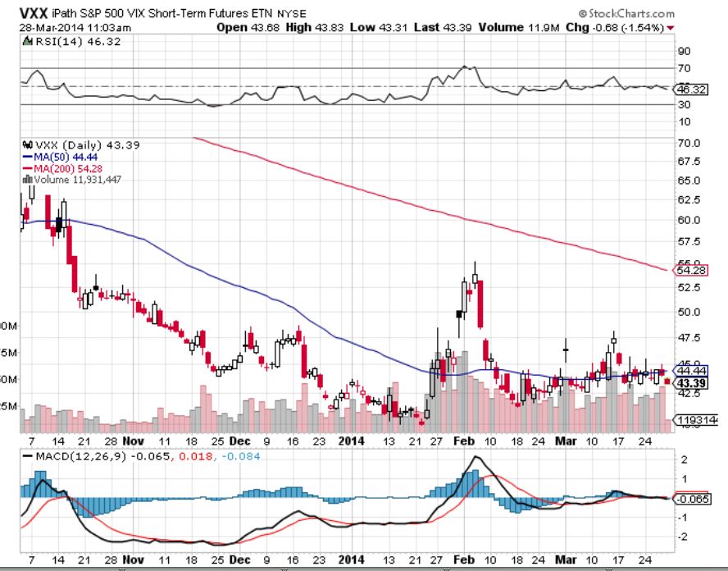Click the copyright symbol before StockCharts.com

pyautogui.click(x=582, y=15)
